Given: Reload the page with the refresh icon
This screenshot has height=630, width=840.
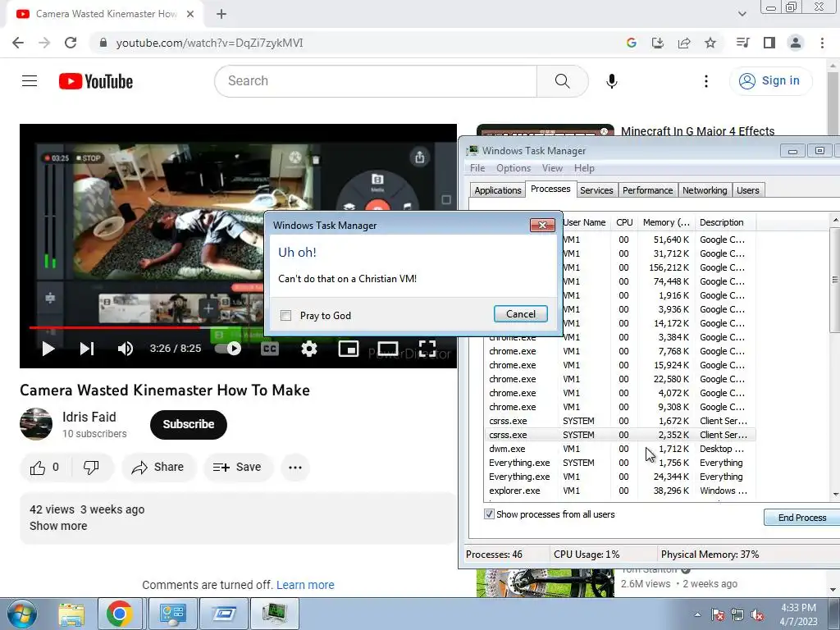Looking at the screenshot, I should coord(71,43).
